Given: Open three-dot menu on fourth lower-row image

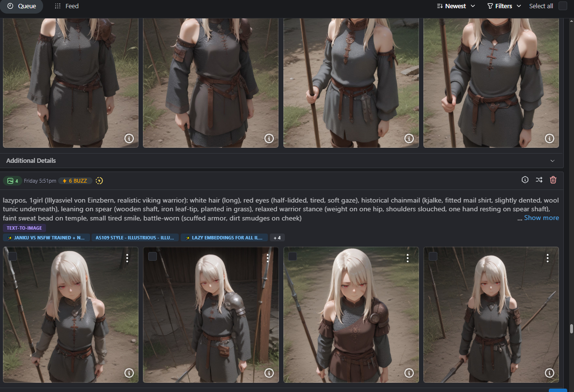Looking at the screenshot, I should (548, 258).
